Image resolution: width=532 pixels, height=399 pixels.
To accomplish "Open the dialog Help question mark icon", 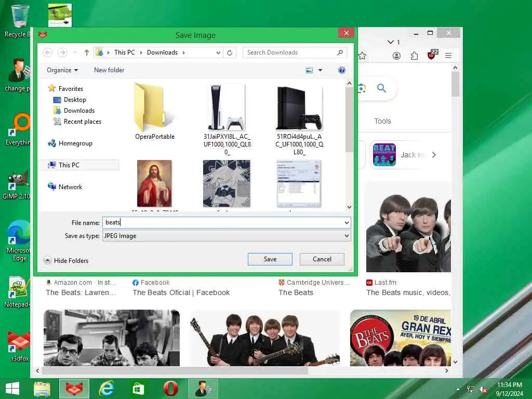I will [342, 70].
